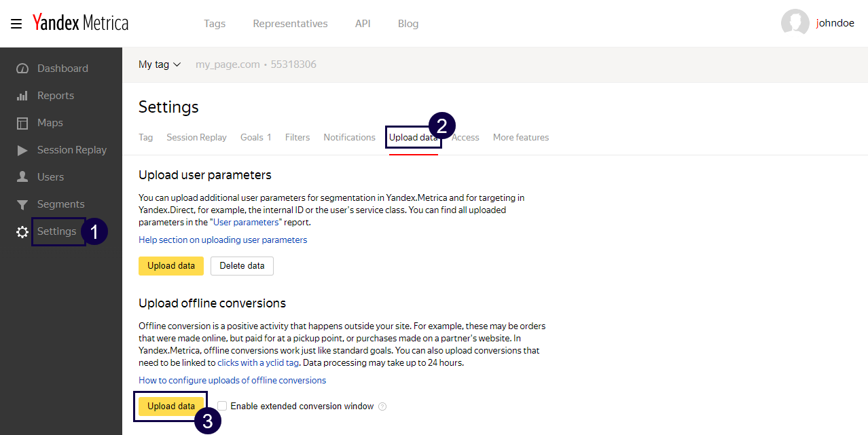Image resolution: width=868 pixels, height=435 pixels.
Task: Open the hamburger menu at top left
Action: point(16,22)
